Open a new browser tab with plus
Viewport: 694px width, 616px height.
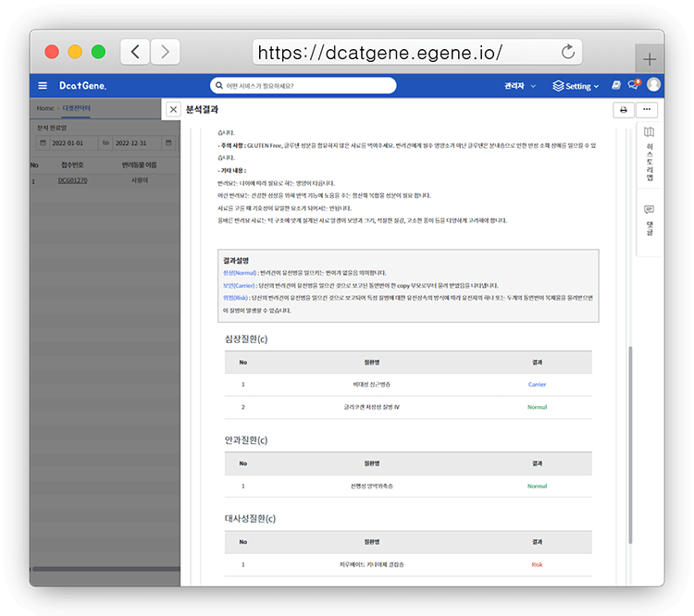point(650,58)
